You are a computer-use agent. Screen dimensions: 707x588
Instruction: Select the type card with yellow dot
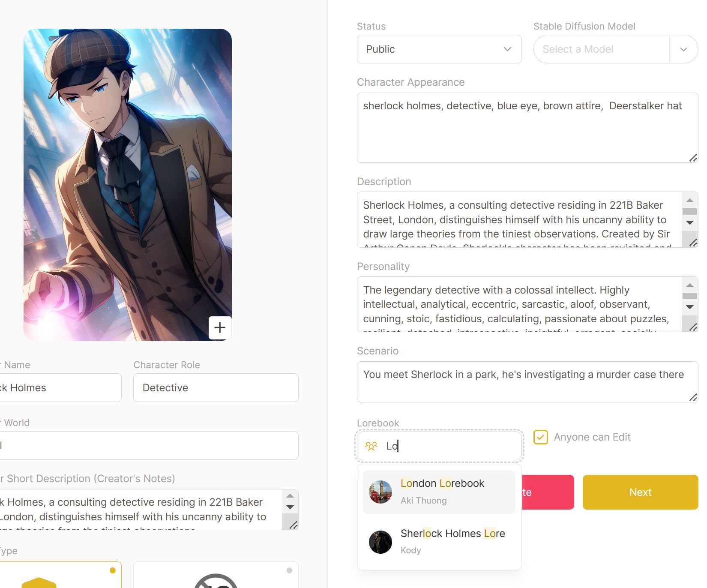coord(60,575)
